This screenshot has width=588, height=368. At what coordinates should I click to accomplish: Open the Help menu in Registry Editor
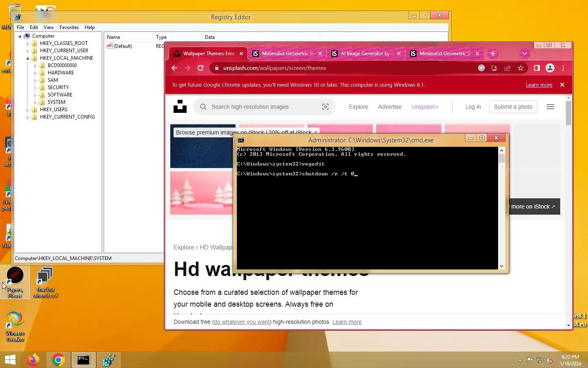[x=89, y=27]
